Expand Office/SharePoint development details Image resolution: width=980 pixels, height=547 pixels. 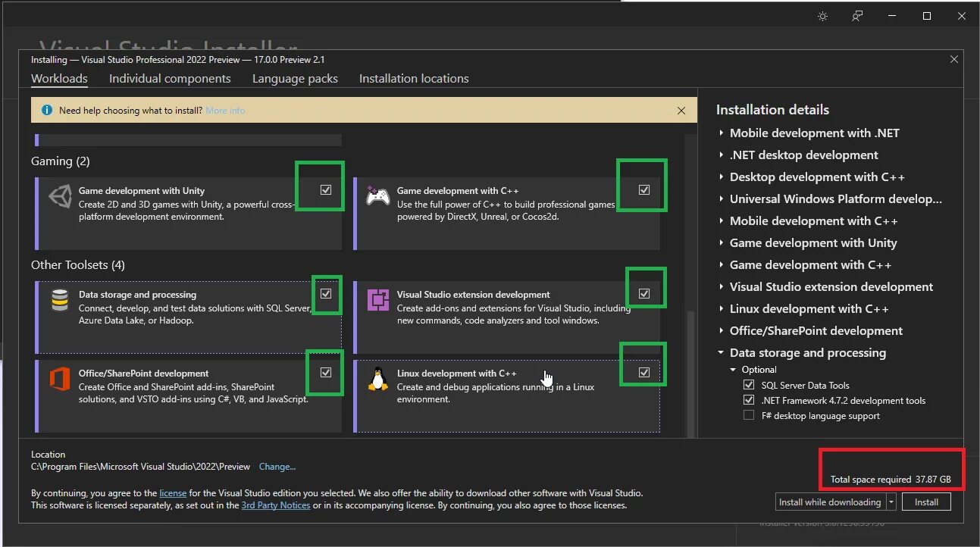coord(721,331)
